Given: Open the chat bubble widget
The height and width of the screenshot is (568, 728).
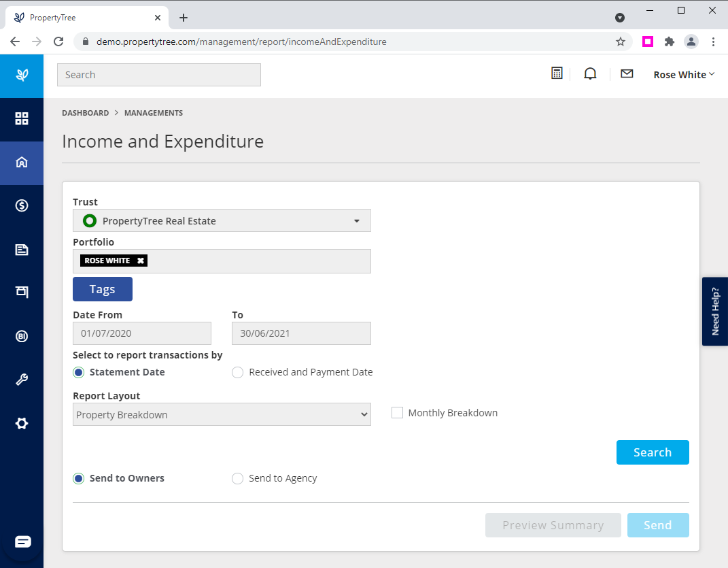Looking at the screenshot, I should pyautogui.click(x=22, y=541).
